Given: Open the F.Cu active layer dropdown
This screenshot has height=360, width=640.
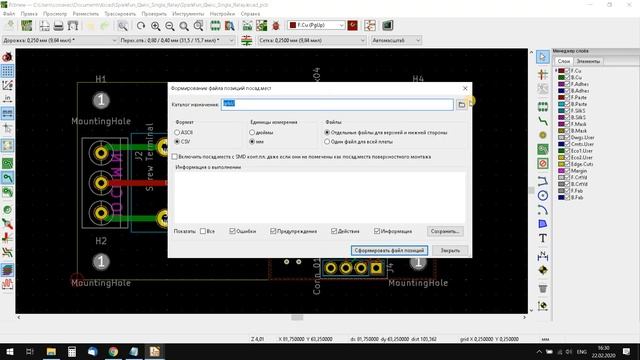Looking at the screenshot, I should click(316, 25).
